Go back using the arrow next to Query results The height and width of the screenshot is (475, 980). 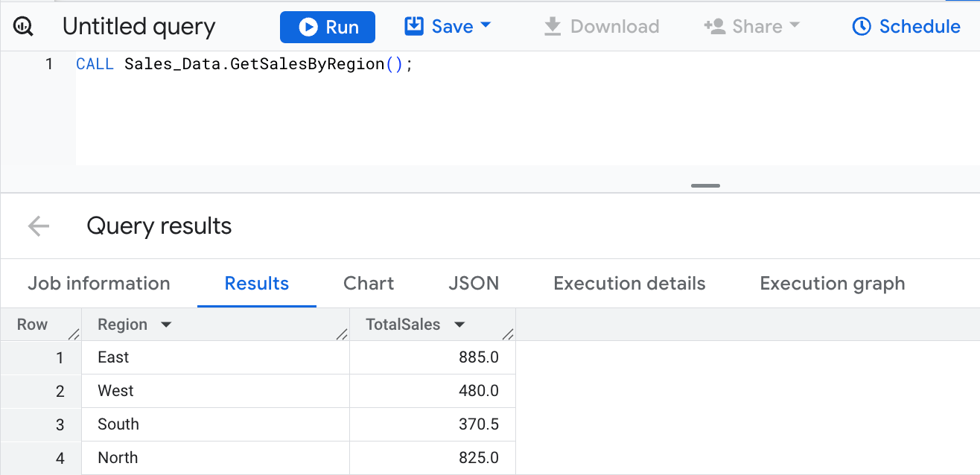click(x=38, y=226)
